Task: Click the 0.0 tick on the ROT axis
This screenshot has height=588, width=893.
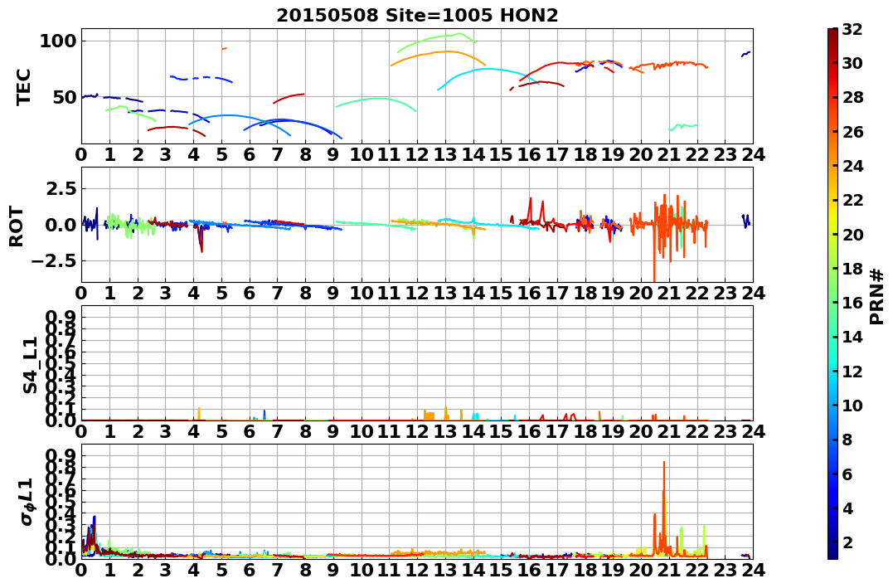Action: 61,225
